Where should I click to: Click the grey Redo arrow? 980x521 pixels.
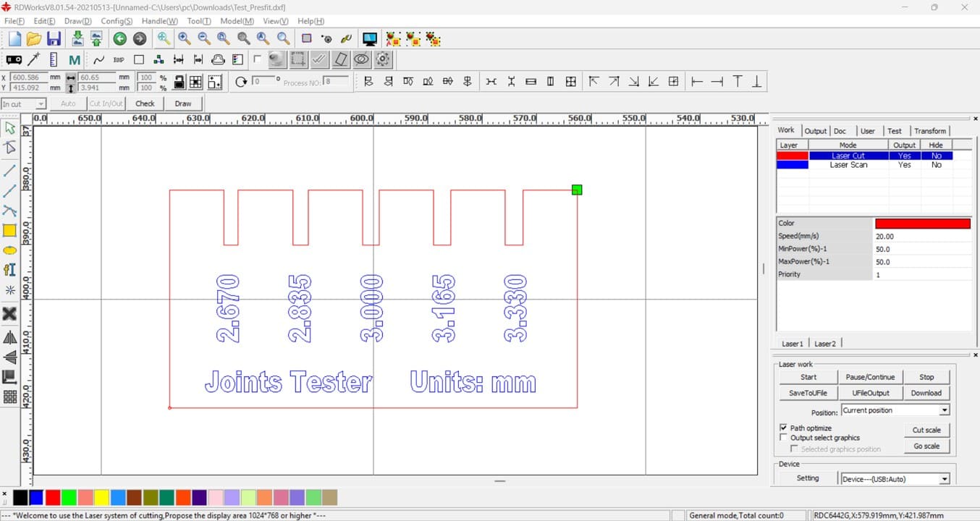[x=139, y=39]
